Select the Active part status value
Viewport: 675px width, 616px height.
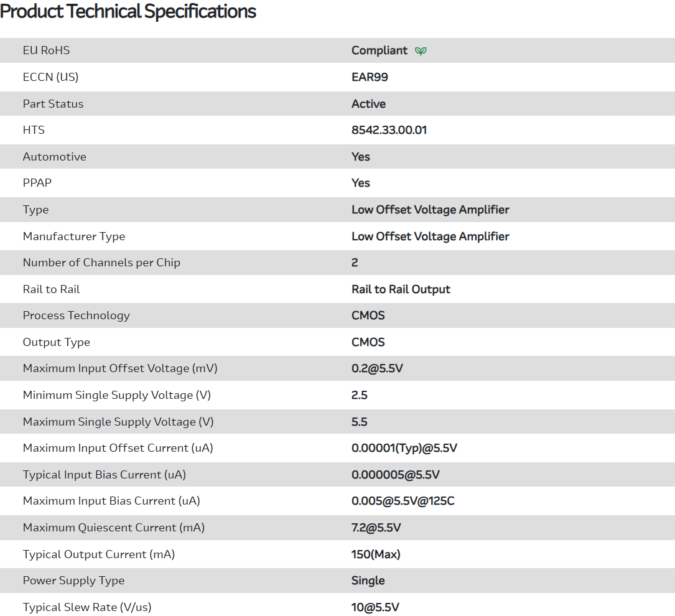(x=368, y=104)
